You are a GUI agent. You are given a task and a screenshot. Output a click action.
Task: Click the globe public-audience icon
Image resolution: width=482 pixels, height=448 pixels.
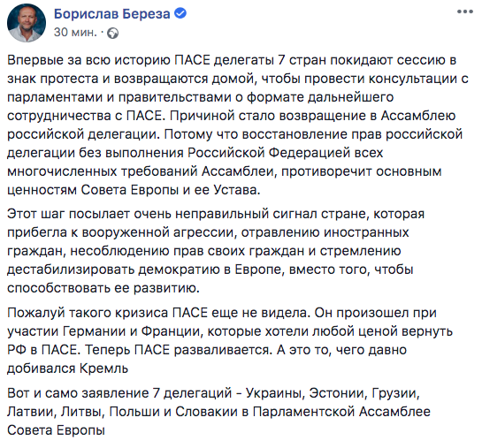point(113,34)
